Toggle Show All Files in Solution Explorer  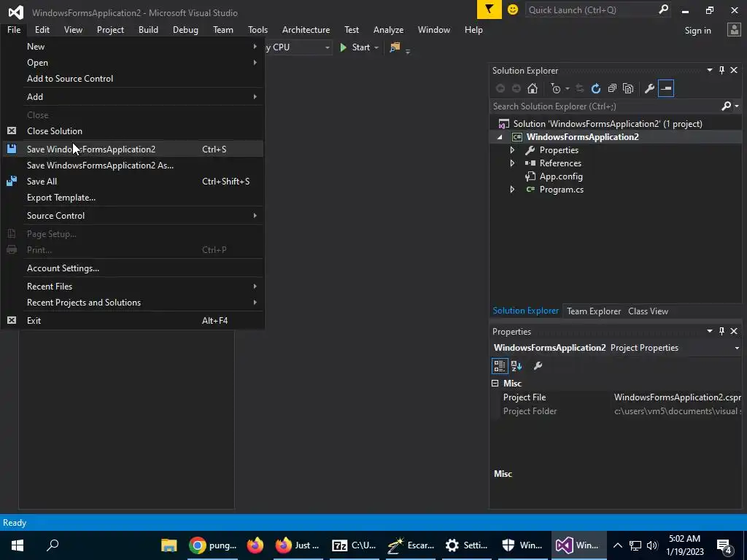pos(628,88)
